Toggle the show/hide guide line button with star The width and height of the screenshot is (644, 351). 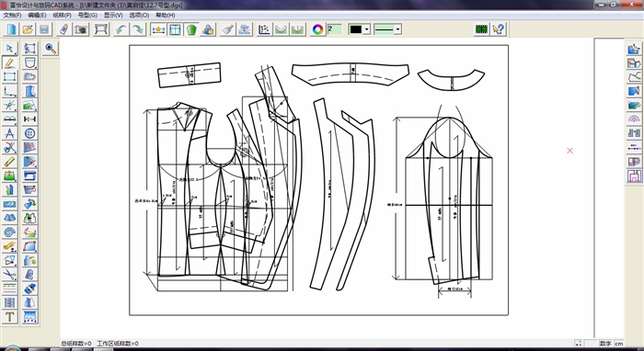158,29
